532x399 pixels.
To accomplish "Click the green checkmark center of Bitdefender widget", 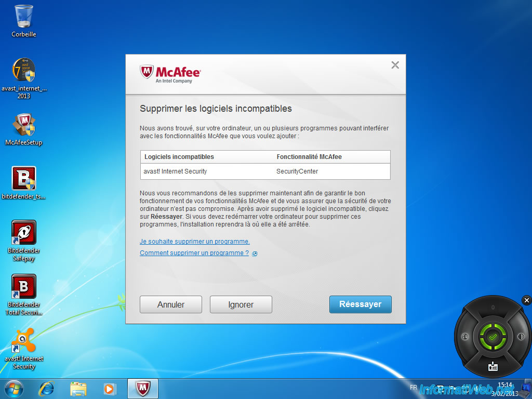I will 493,337.
